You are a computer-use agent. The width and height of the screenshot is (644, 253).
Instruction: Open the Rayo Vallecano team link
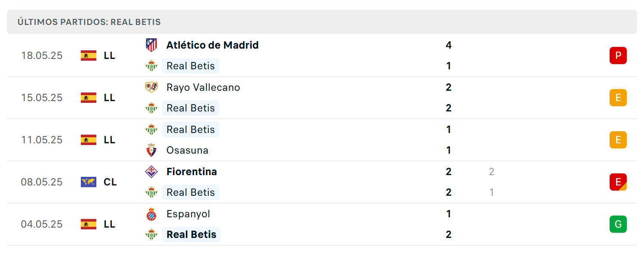tap(203, 87)
